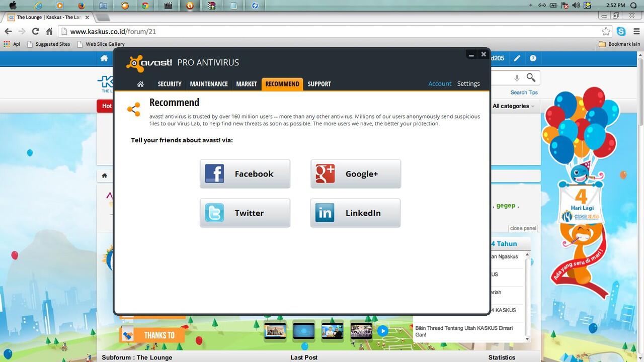Expand the All categories dropdown

point(513,106)
